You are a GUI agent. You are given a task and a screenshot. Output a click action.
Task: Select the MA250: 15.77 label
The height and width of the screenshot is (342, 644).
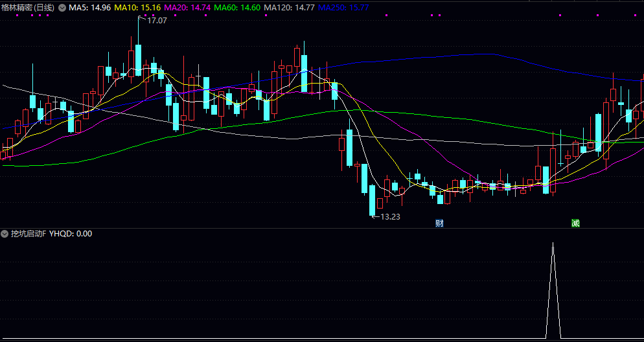coord(343,7)
